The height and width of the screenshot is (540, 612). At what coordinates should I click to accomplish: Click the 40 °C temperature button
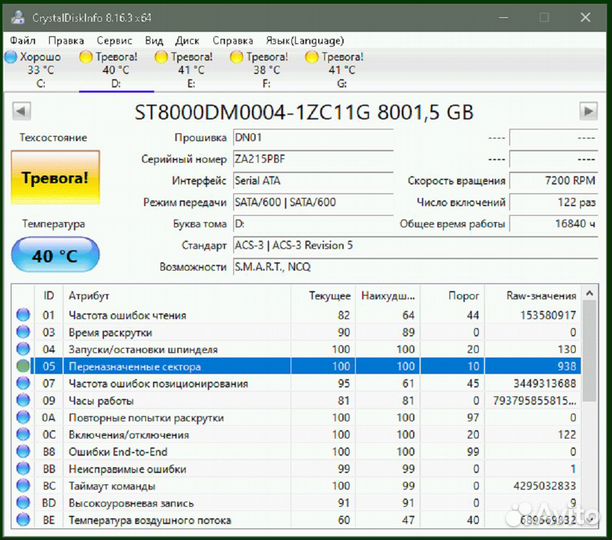[55, 255]
